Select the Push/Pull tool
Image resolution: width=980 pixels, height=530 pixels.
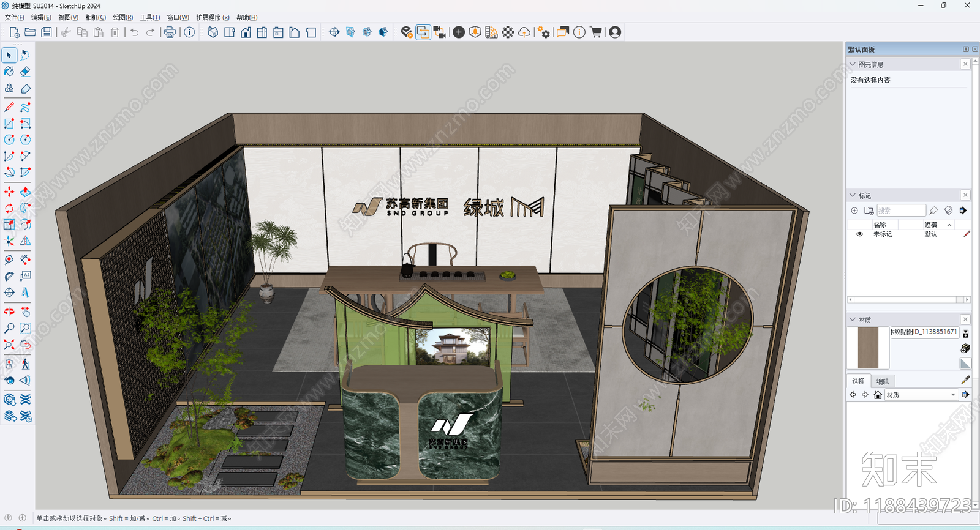(25, 192)
